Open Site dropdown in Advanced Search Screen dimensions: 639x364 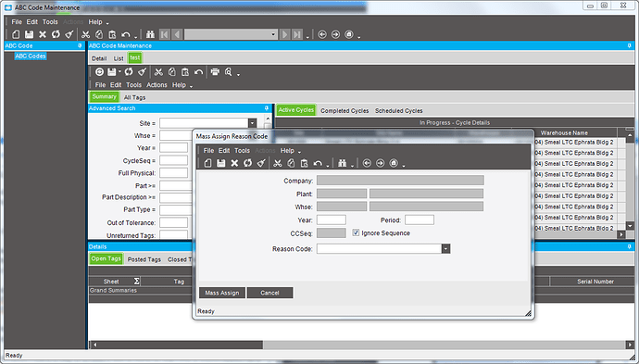[x=252, y=123]
